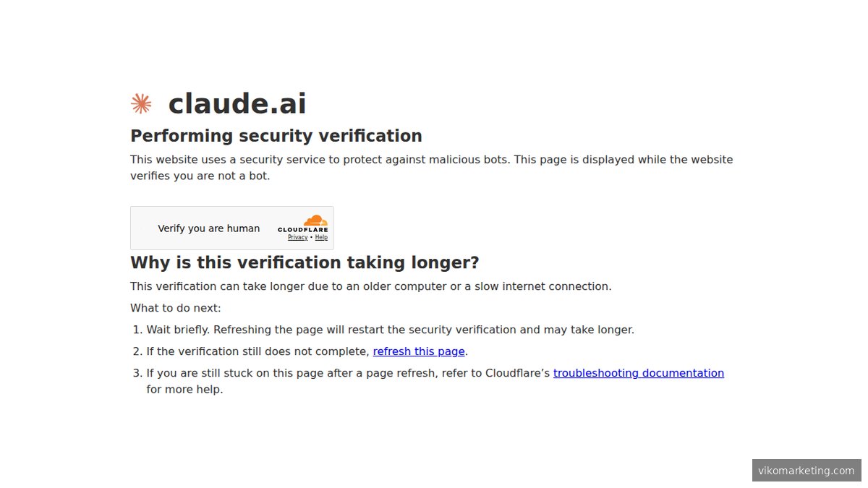This screenshot has width=868, height=488.
Task: Click the Performing security verification heading
Action: point(276,135)
